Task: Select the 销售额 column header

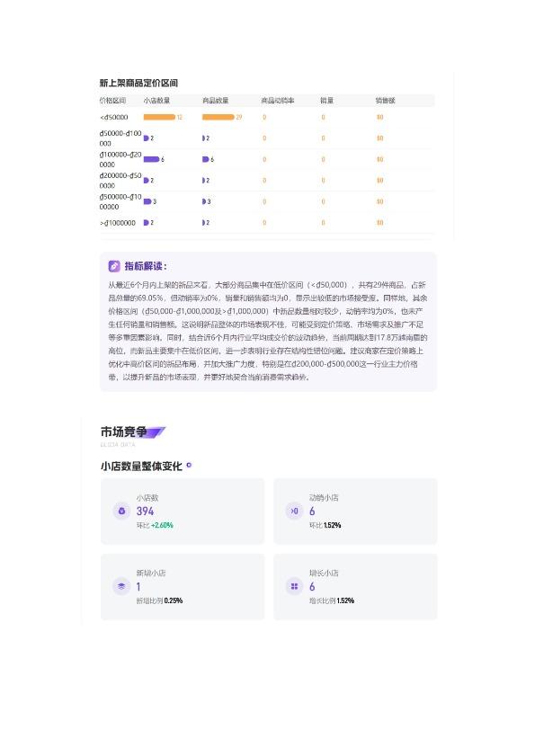Action: tap(386, 101)
